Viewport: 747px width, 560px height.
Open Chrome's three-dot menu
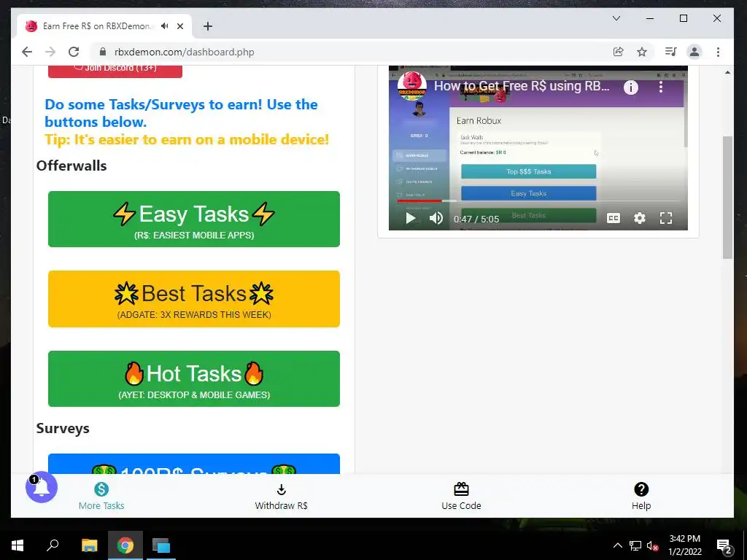pyautogui.click(x=718, y=52)
